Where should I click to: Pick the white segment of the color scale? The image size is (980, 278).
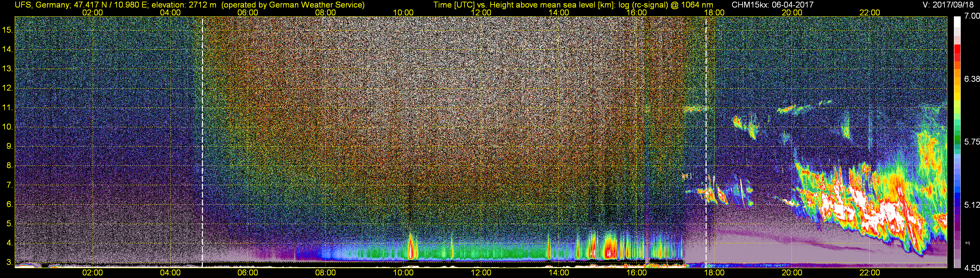click(x=957, y=22)
